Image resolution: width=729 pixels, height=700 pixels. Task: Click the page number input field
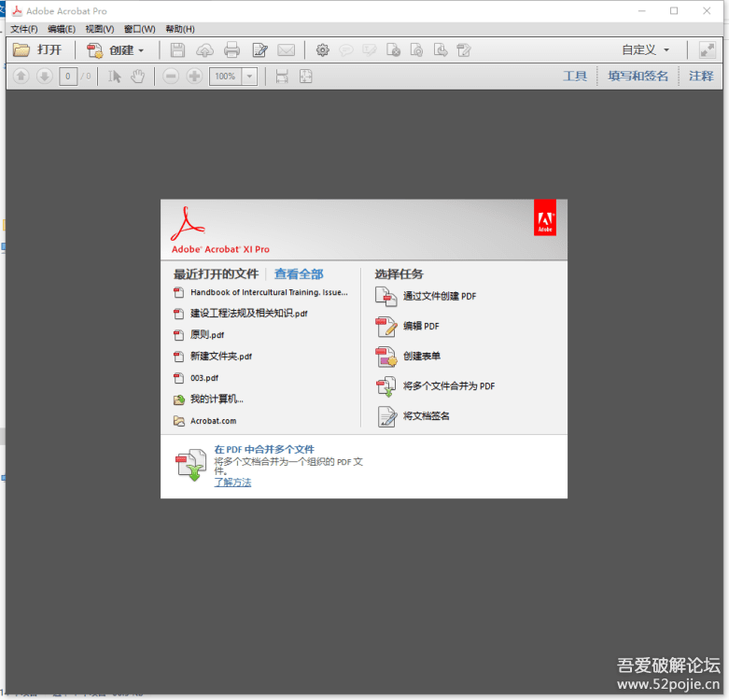point(68,77)
